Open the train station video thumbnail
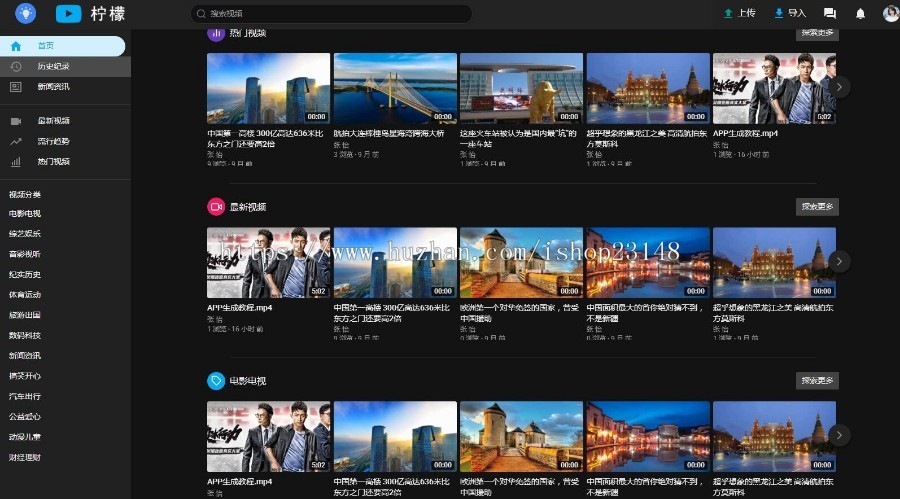The image size is (900, 499). pos(521,88)
